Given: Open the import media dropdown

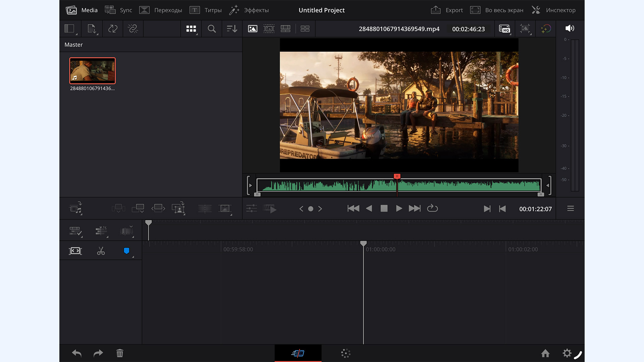Looking at the screenshot, I should pos(92,29).
